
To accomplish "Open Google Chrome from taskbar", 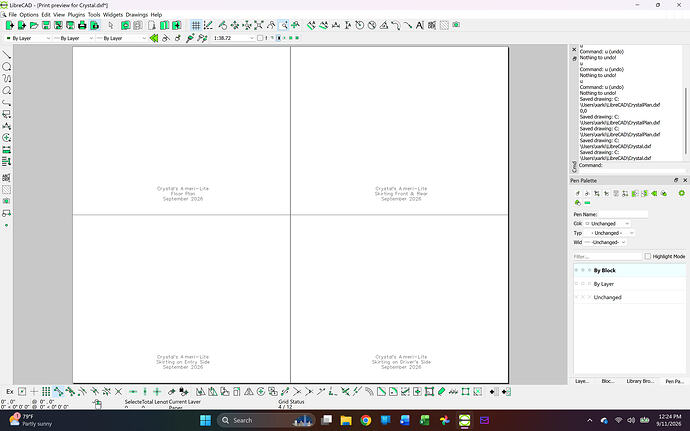I will (366, 420).
